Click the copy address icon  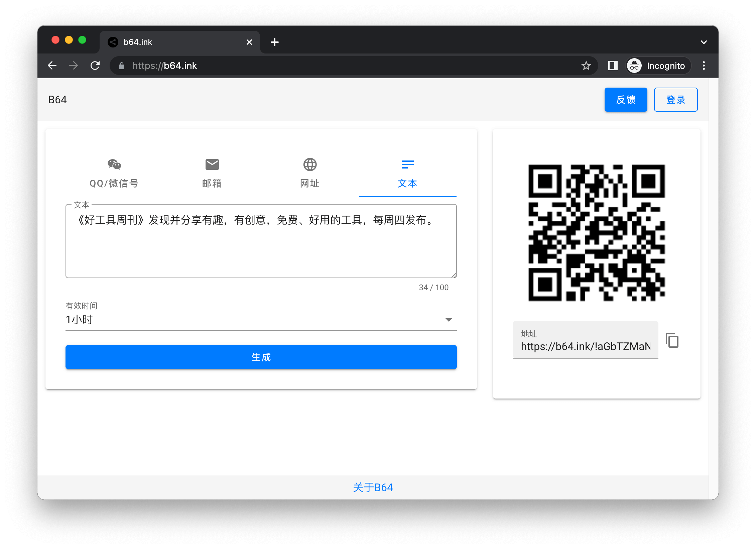pos(672,340)
